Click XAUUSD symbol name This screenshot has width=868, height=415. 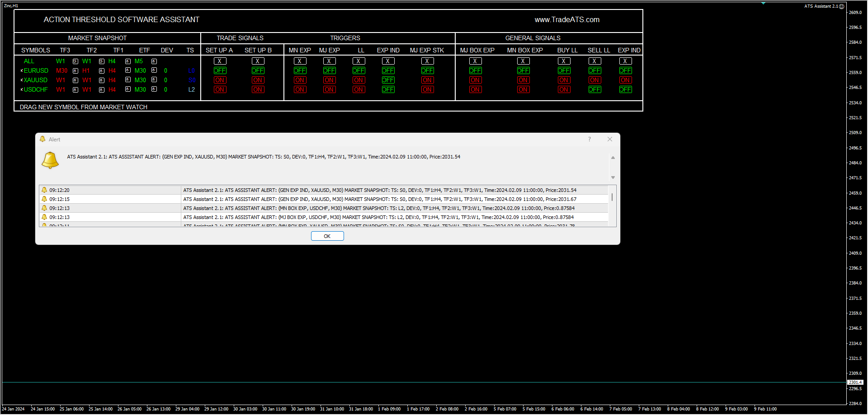[36, 80]
